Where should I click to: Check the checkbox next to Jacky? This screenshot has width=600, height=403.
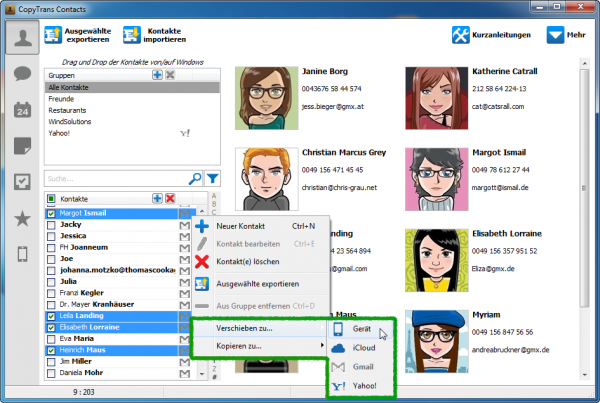(x=51, y=227)
